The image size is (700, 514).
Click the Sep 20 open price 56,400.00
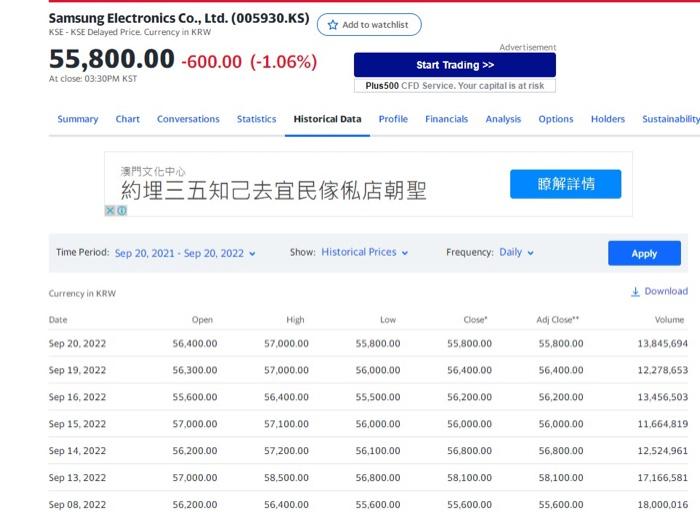tap(195, 343)
